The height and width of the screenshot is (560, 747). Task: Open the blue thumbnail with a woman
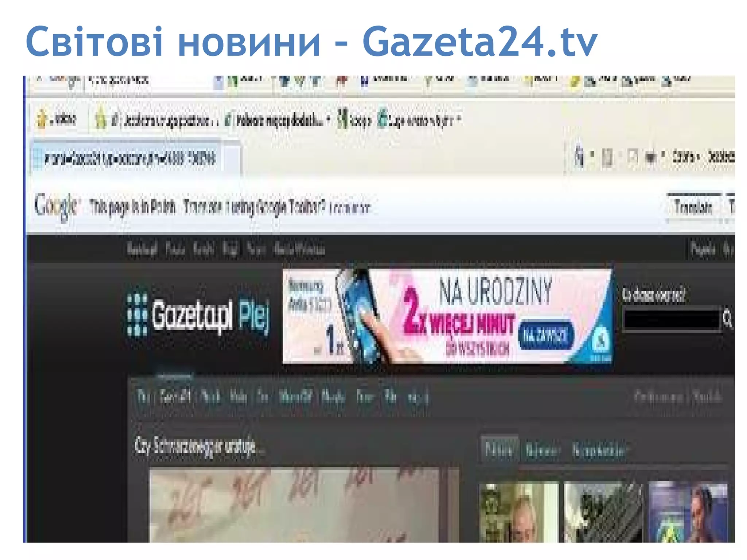pyautogui.click(x=688, y=512)
